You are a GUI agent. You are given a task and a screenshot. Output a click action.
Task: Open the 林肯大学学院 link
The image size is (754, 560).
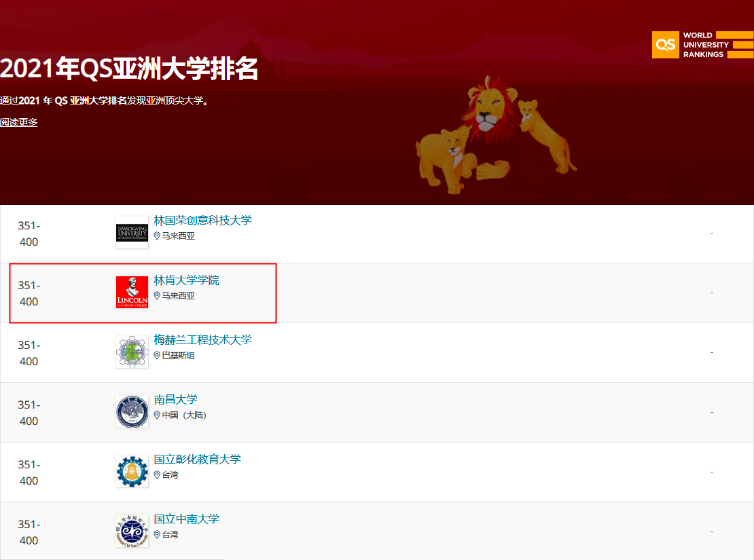(186, 280)
